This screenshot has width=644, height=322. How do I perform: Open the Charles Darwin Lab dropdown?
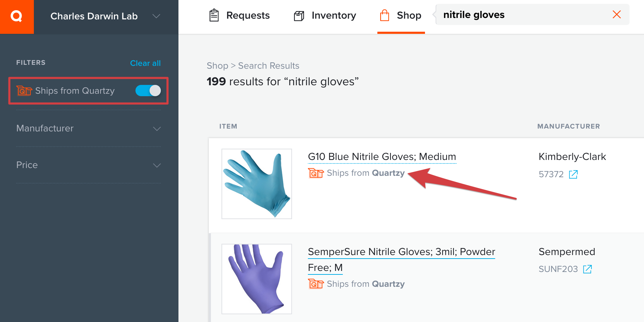pos(105,16)
